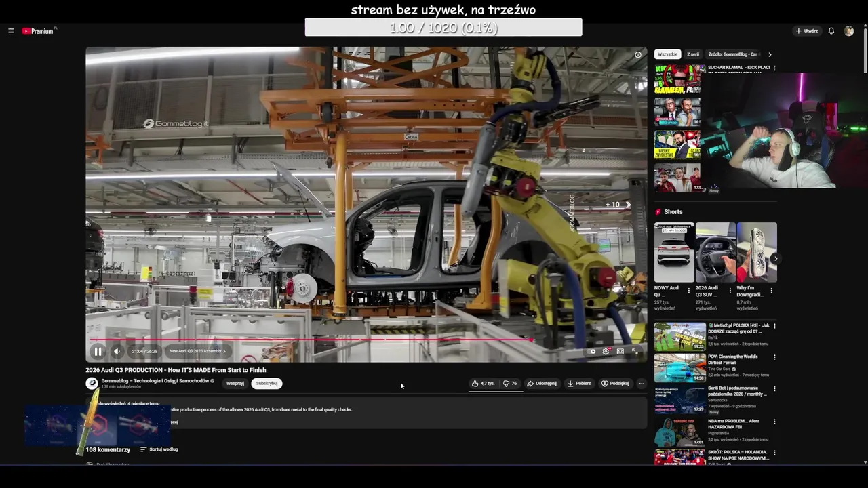Enter fullscreen mode
Screen dimensions: 868x488
pyautogui.click(x=635, y=351)
